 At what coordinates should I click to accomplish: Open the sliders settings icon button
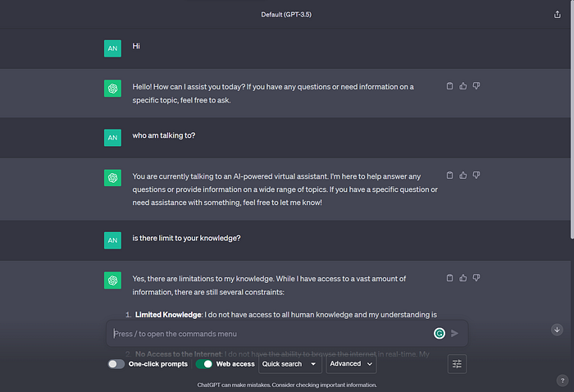(x=457, y=364)
